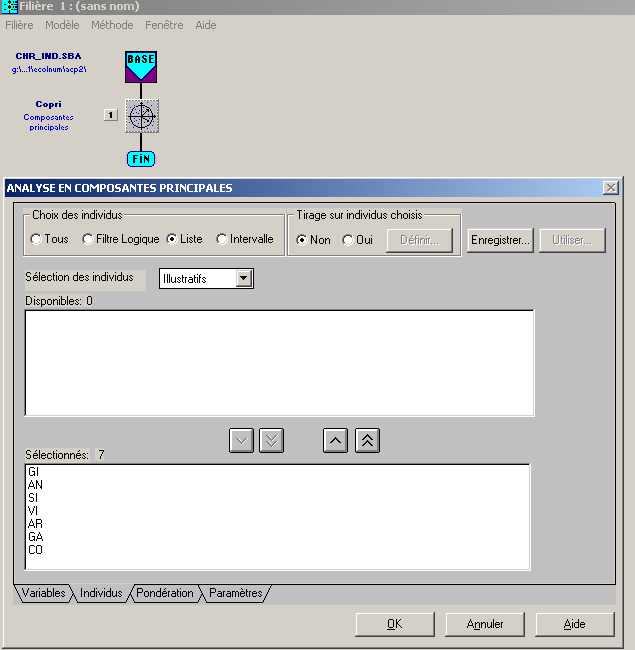Click the Annuler button

point(485,624)
